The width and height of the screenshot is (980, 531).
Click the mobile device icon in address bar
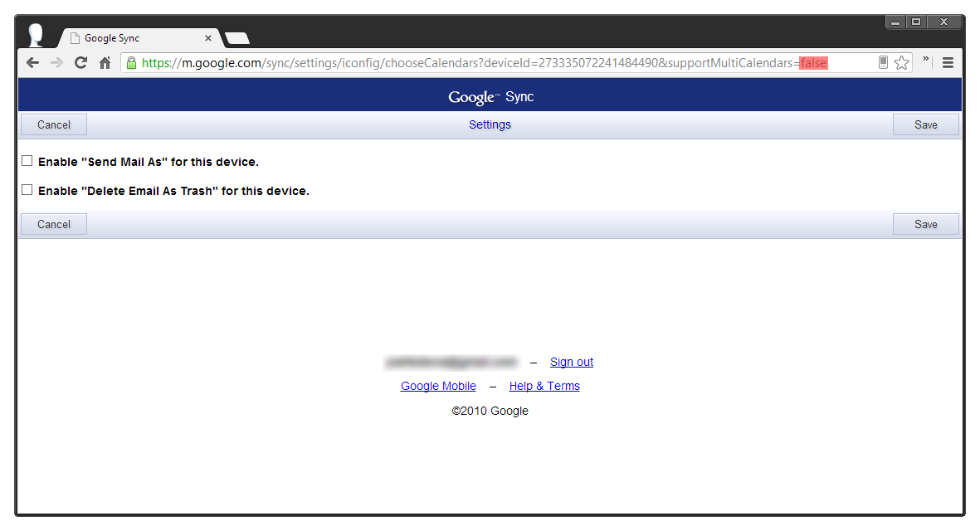pos(883,63)
